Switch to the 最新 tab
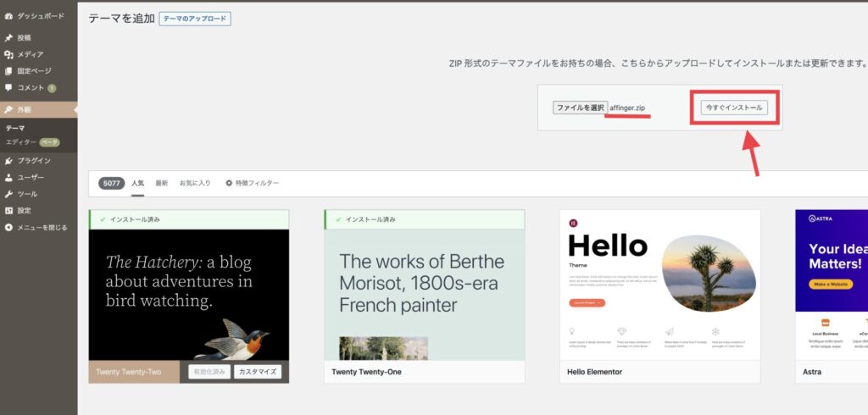868x415 pixels. click(162, 183)
